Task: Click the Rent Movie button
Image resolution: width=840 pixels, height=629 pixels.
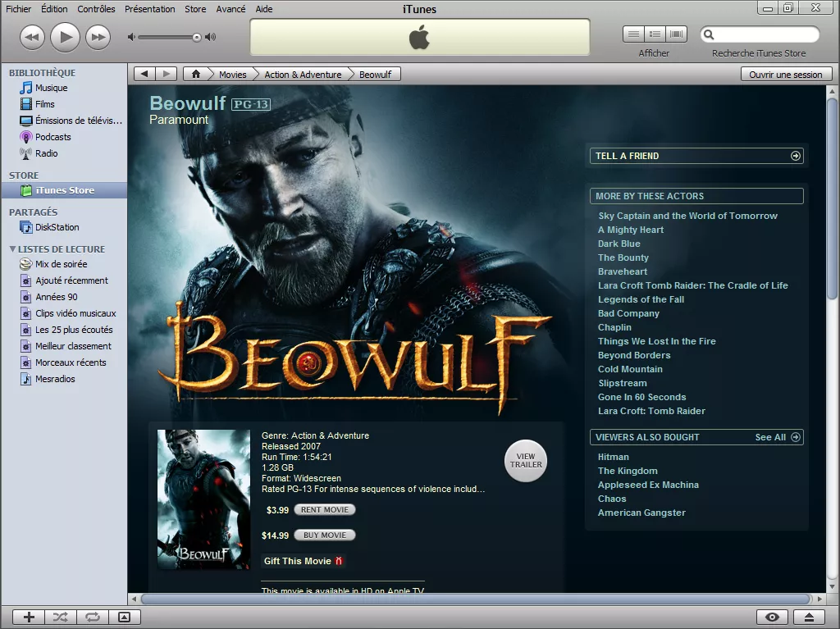Action: (x=325, y=510)
